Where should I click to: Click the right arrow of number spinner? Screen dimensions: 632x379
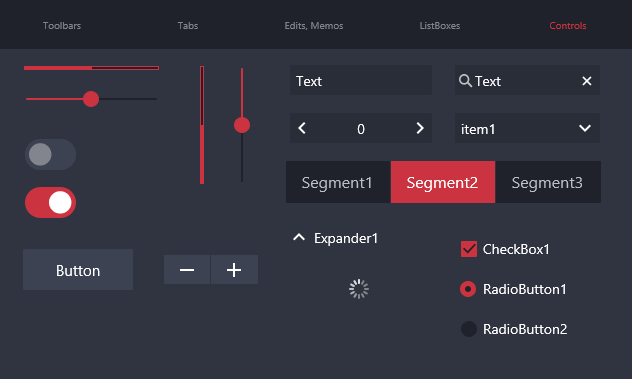[x=420, y=128]
